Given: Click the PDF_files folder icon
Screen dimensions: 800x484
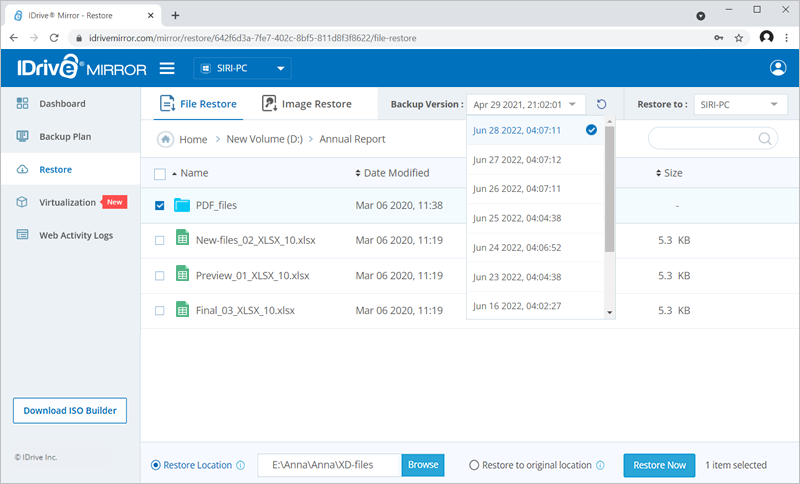Looking at the screenshot, I should [182, 205].
